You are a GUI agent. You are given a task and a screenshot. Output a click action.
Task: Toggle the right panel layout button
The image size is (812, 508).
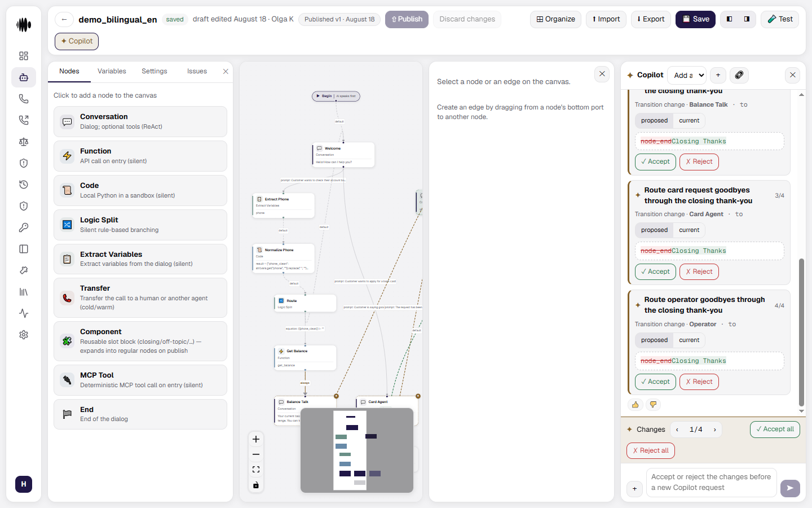(x=747, y=19)
